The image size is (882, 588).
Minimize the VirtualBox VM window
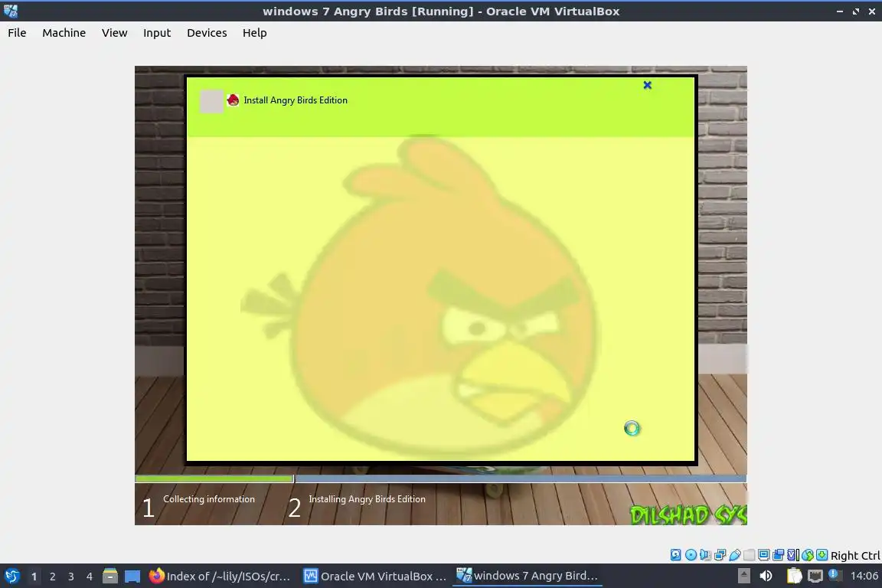pos(840,11)
